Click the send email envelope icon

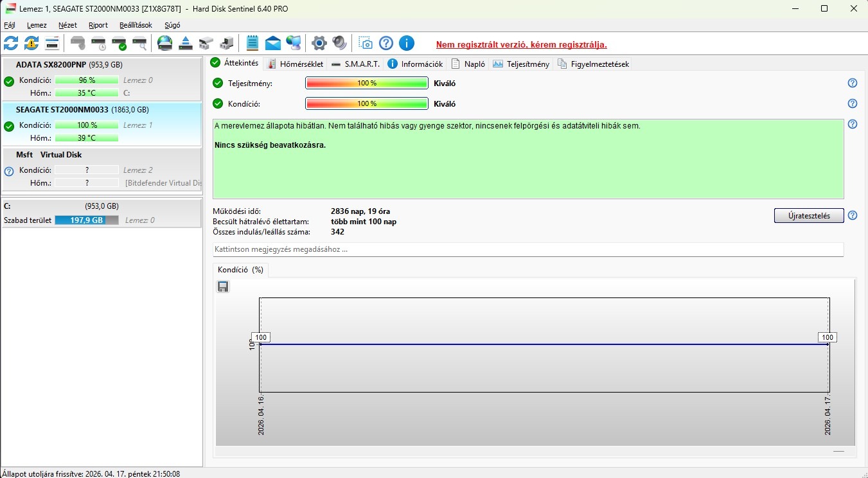click(273, 43)
